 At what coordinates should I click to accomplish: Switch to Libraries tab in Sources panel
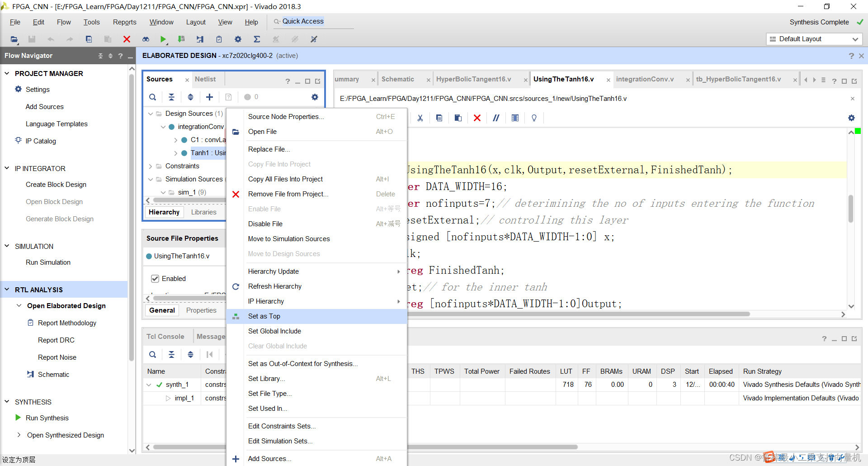click(203, 212)
